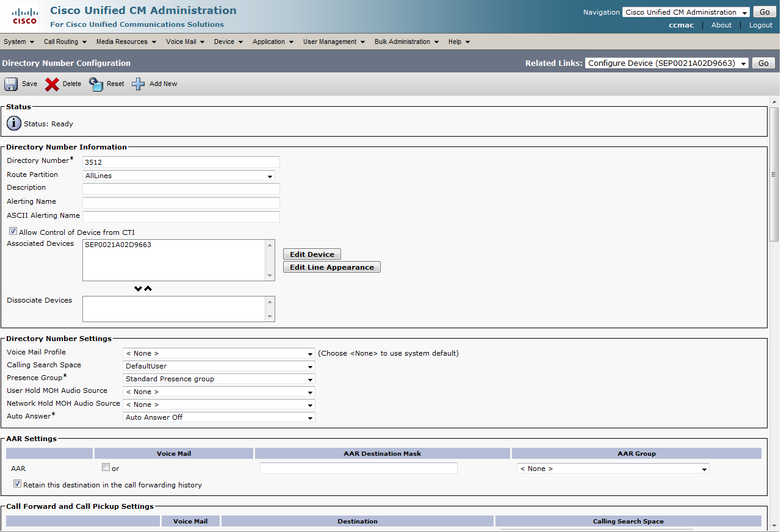Enable the AAR Voice Mail checkbox
This screenshot has height=532, width=781.
pyautogui.click(x=106, y=468)
